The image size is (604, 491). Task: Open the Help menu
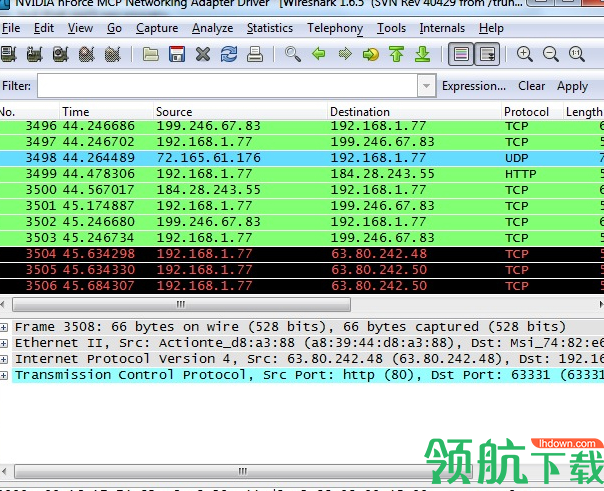tap(491, 28)
